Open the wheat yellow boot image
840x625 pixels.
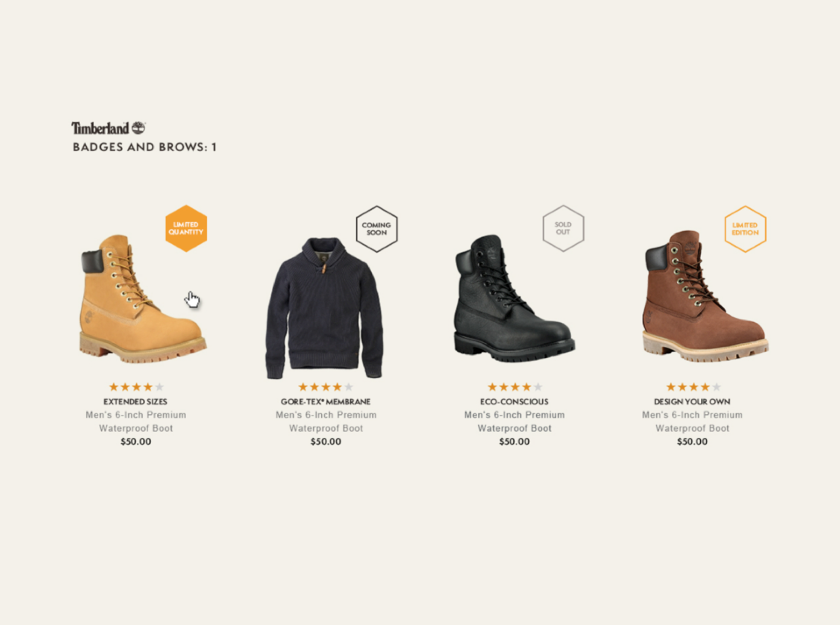[143, 298]
